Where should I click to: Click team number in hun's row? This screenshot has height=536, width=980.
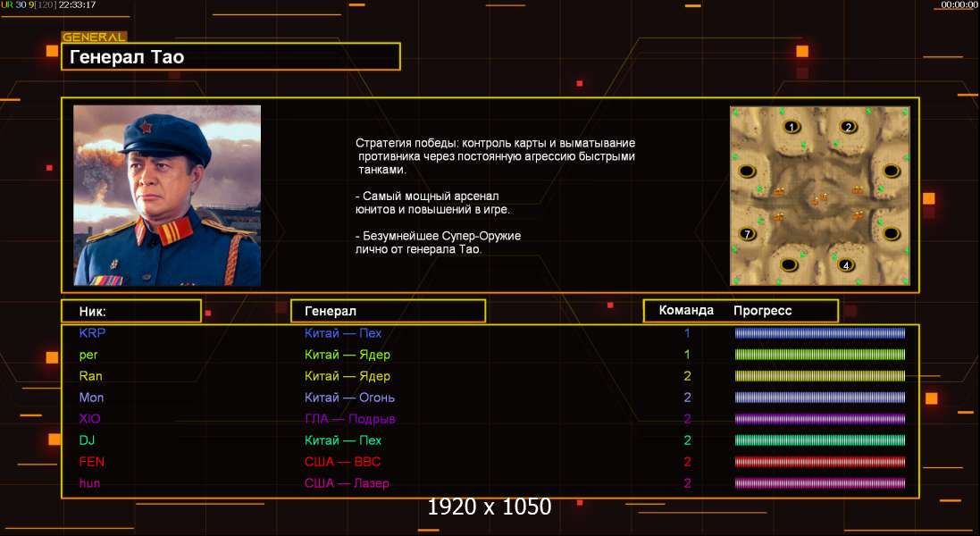pos(687,483)
